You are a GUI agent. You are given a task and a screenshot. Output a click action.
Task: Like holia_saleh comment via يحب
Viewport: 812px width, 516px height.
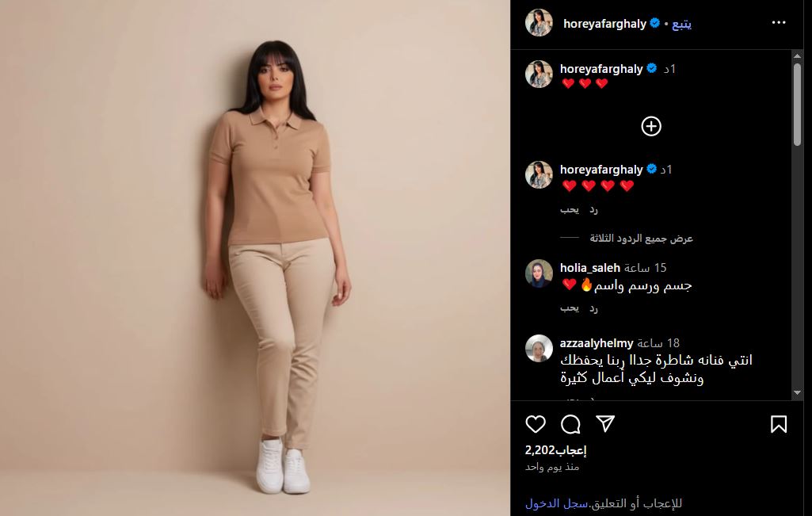[570, 308]
